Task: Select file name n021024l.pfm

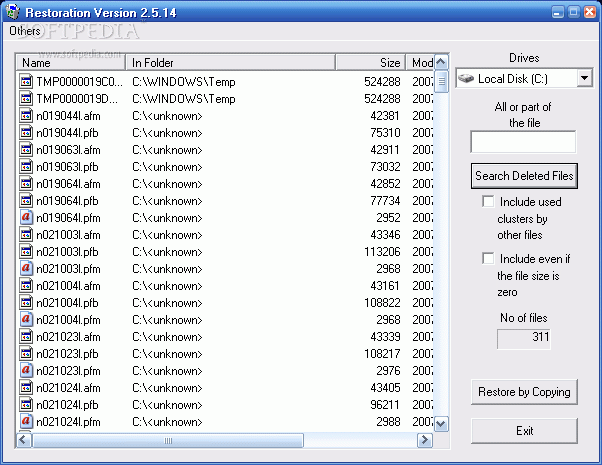Action: click(x=68, y=422)
